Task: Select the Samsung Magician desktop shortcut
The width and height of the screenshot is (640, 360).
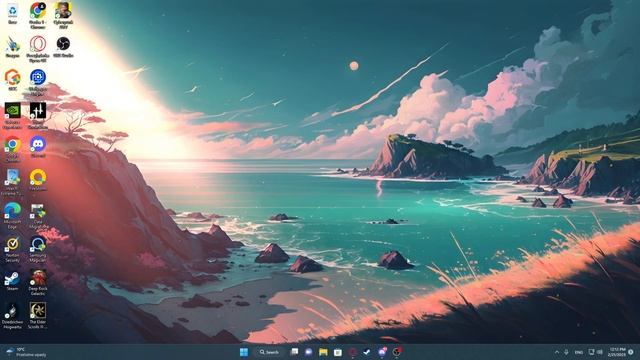Action: [x=38, y=249]
